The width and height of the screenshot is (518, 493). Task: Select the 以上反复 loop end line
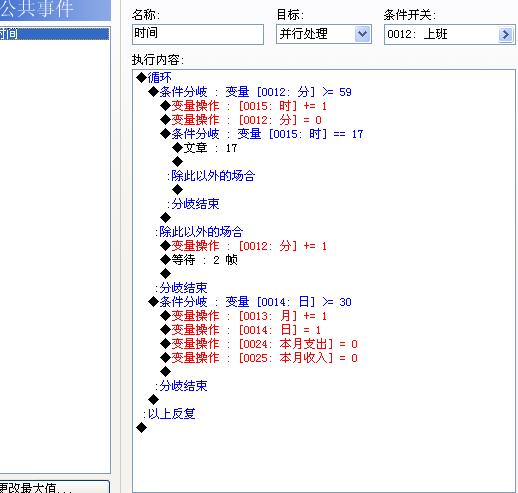169,414
